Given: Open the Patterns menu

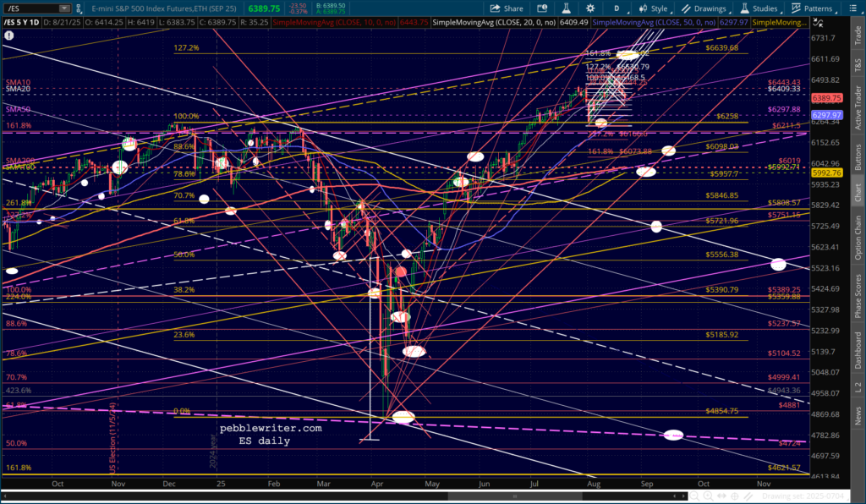Looking at the screenshot, I should pyautogui.click(x=813, y=8).
